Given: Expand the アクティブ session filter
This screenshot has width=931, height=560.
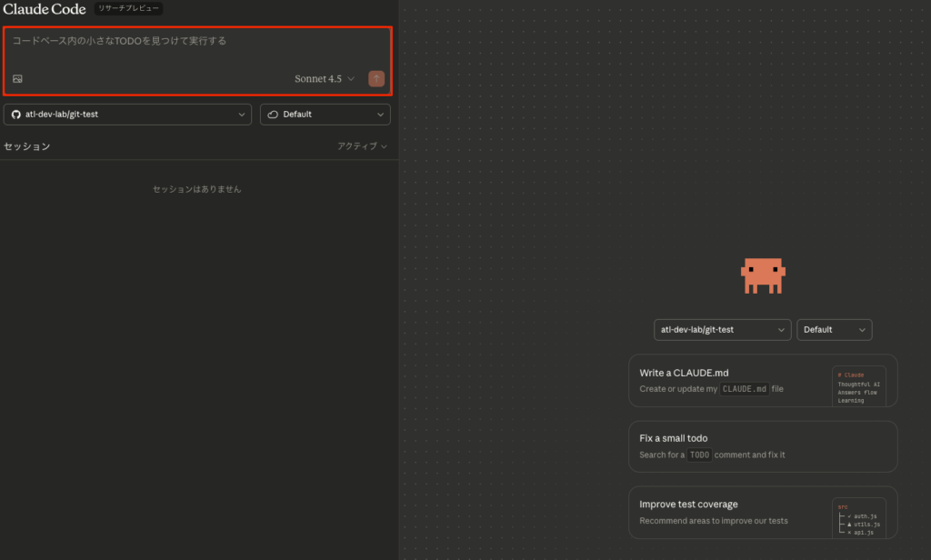Looking at the screenshot, I should point(362,146).
